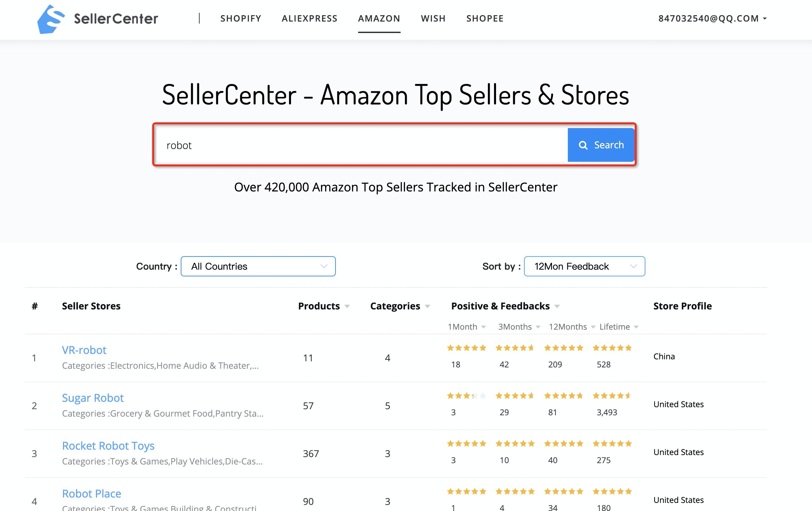Switch to the Shopify tab
The image size is (812, 511).
(241, 19)
